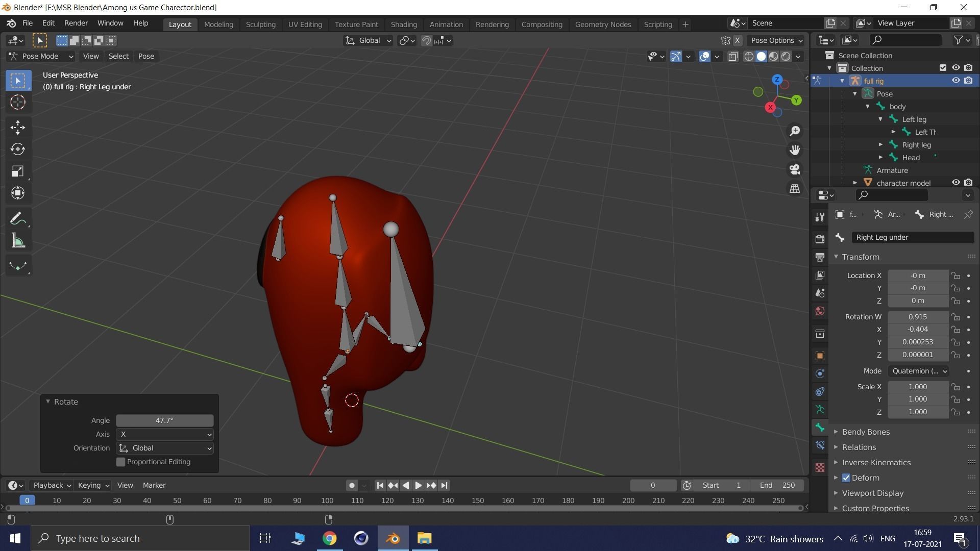Select the Breakdowner pose tool
The height and width of the screenshot is (551, 980).
[18, 266]
